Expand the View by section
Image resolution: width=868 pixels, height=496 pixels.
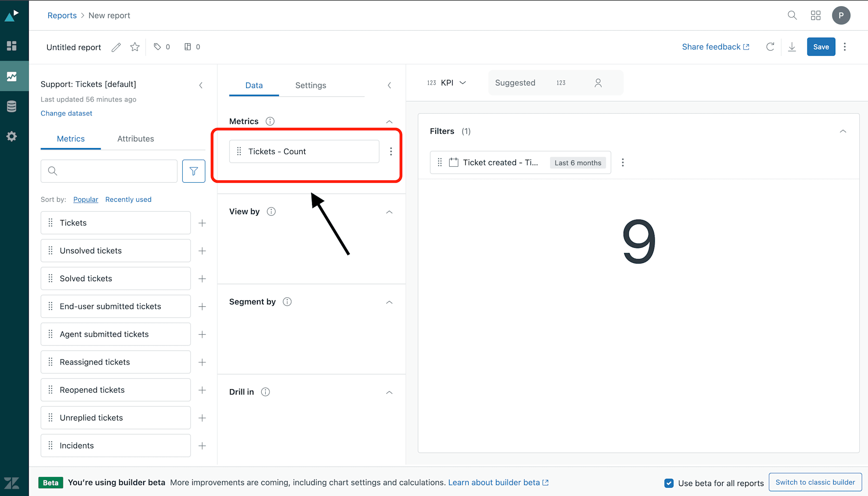click(390, 212)
